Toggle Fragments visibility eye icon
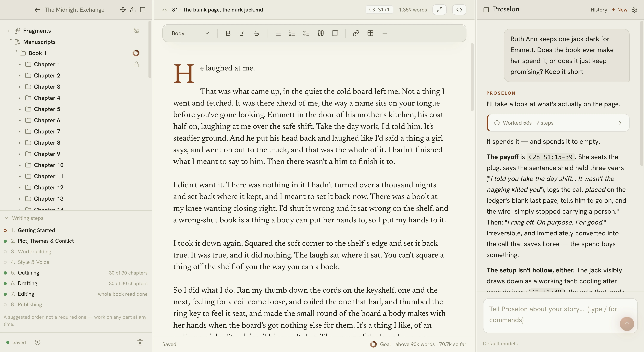644x352 pixels. (136, 31)
